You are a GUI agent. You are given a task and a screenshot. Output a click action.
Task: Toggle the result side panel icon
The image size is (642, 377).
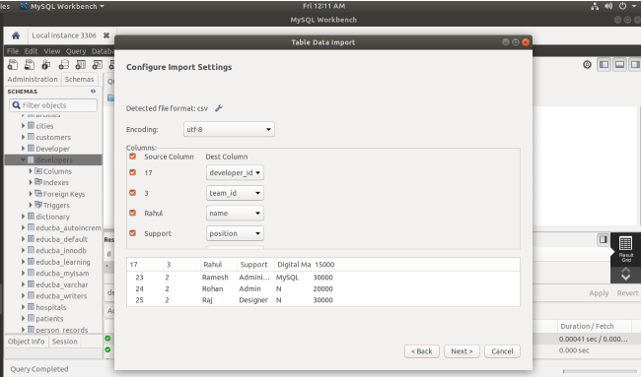tap(603, 239)
